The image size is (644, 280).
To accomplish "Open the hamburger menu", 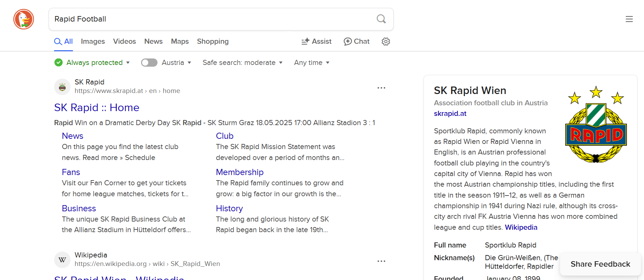I will [x=629, y=19].
